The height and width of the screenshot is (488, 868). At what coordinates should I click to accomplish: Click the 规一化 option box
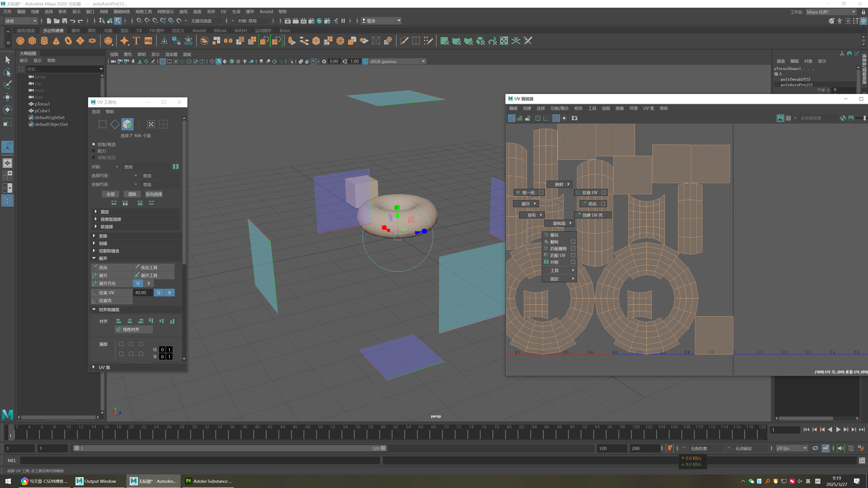coord(541,193)
